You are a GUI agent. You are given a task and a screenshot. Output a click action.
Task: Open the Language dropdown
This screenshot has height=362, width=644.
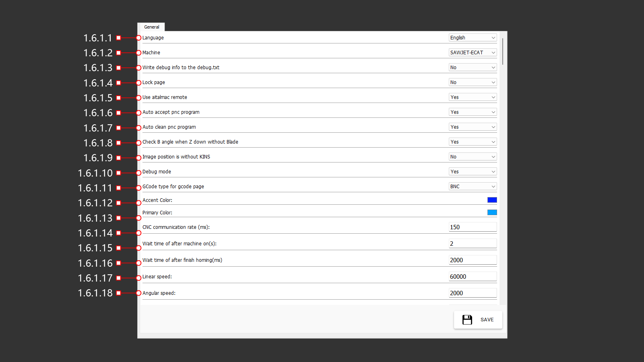coord(473,38)
